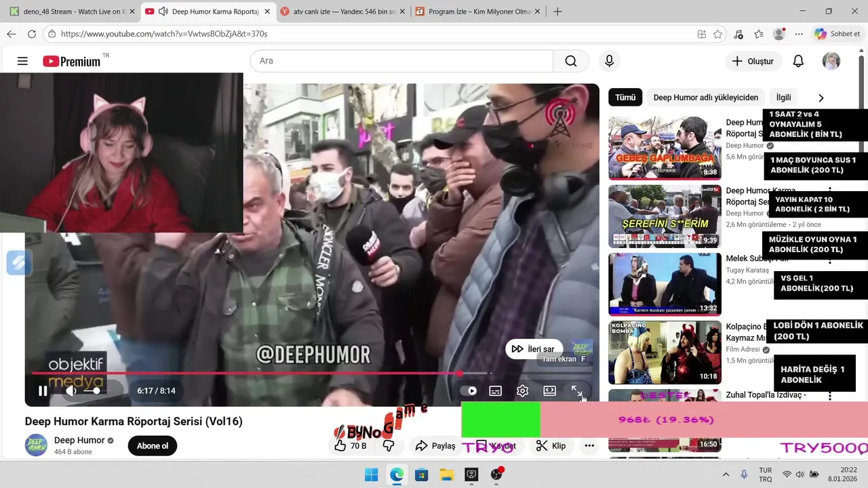Show hidden system tray icons
This screenshot has width=868, height=488.
(x=726, y=474)
